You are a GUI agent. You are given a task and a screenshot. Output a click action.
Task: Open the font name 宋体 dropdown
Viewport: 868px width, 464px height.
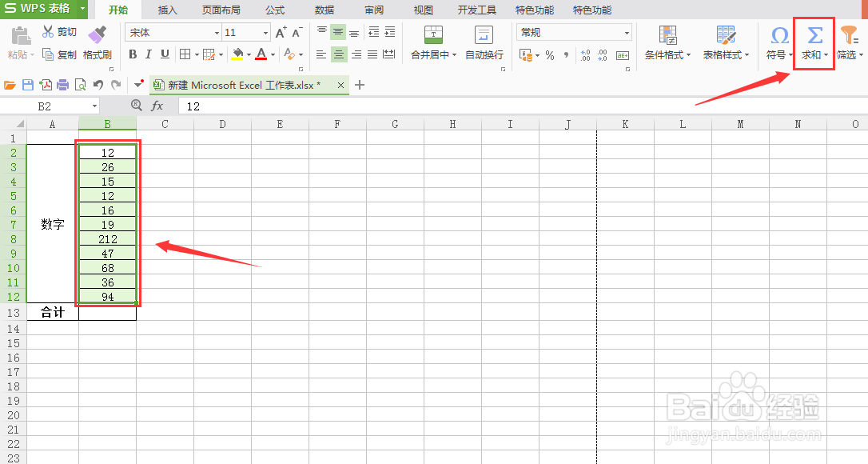pos(217,33)
